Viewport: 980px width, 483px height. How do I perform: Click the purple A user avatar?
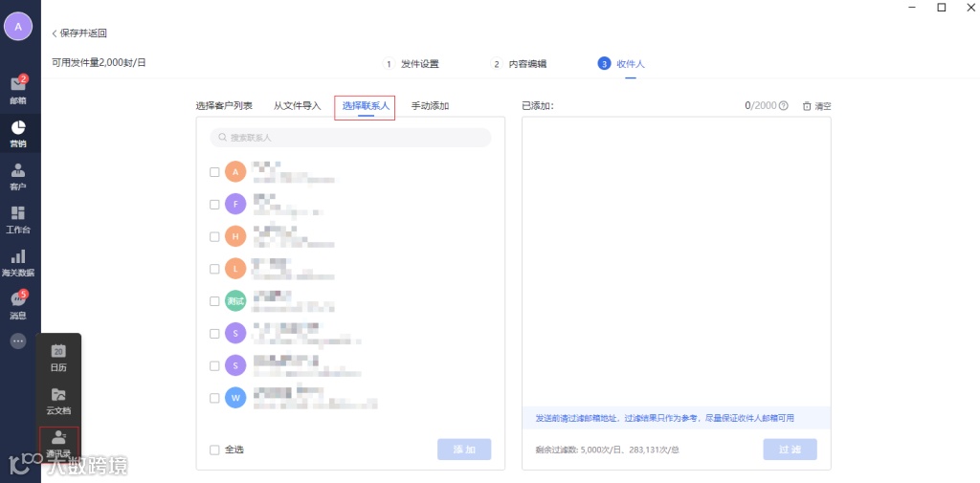[18, 26]
